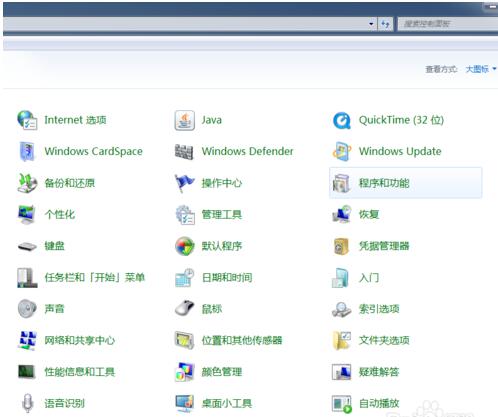The width and height of the screenshot is (498, 417).
Task: Open the 备份和还原 icon
Action: click(x=27, y=183)
